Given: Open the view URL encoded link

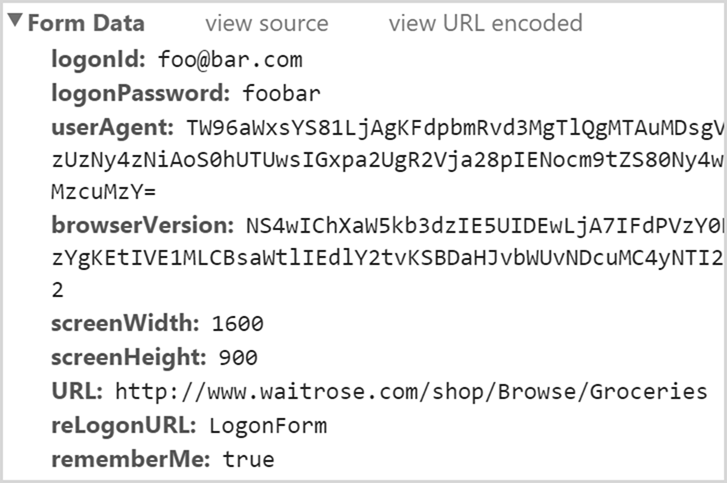Looking at the screenshot, I should click(485, 23).
